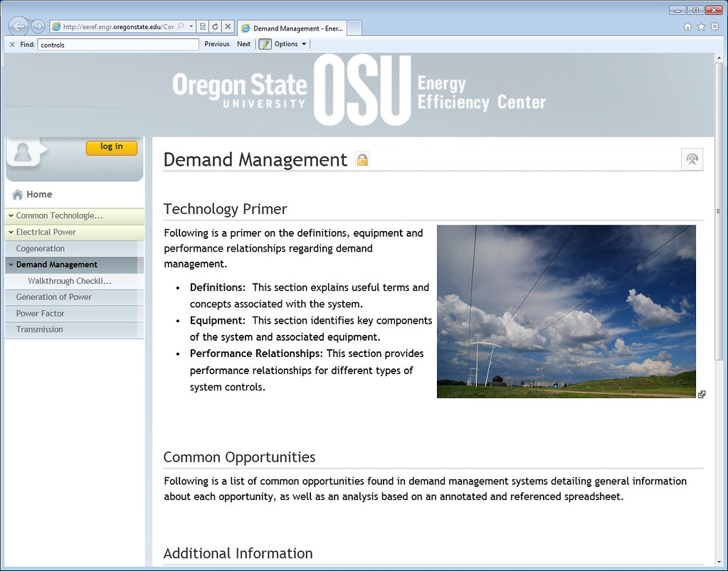This screenshot has width=728, height=571.
Task: Select the Demand Management browser tab
Action: (x=292, y=28)
